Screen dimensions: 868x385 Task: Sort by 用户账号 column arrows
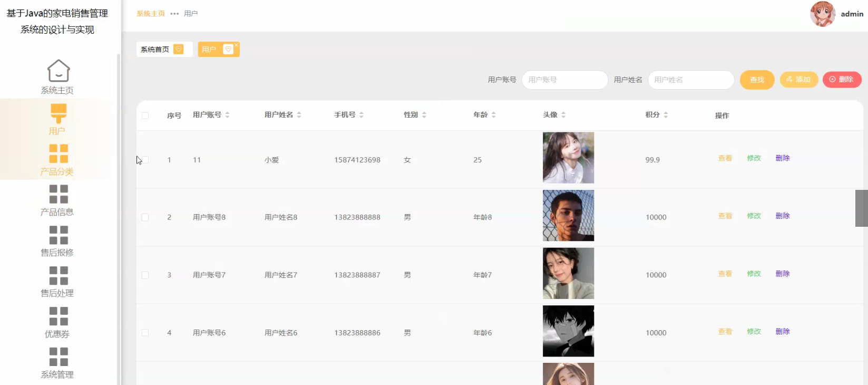(x=227, y=115)
